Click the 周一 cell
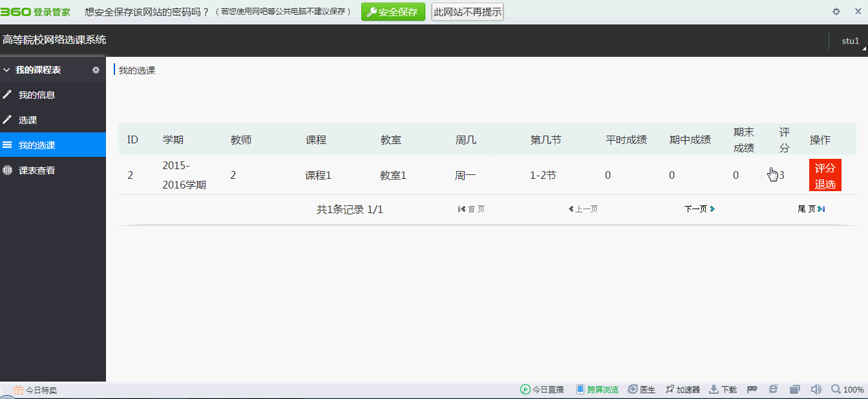 466,175
